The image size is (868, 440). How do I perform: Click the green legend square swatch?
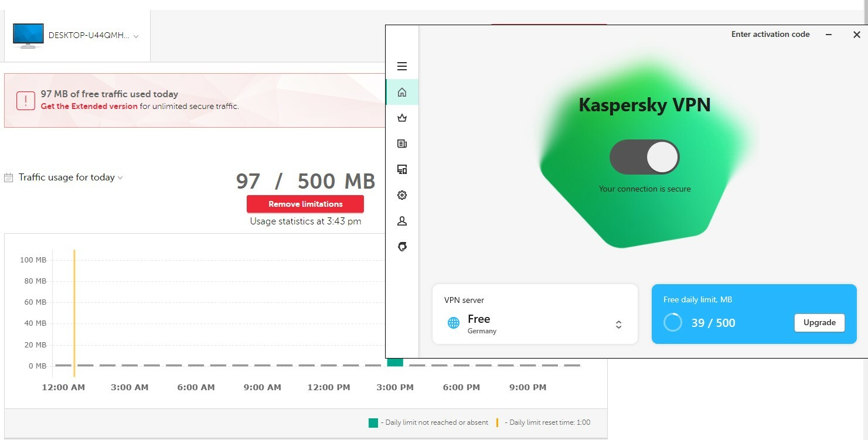coord(373,423)
